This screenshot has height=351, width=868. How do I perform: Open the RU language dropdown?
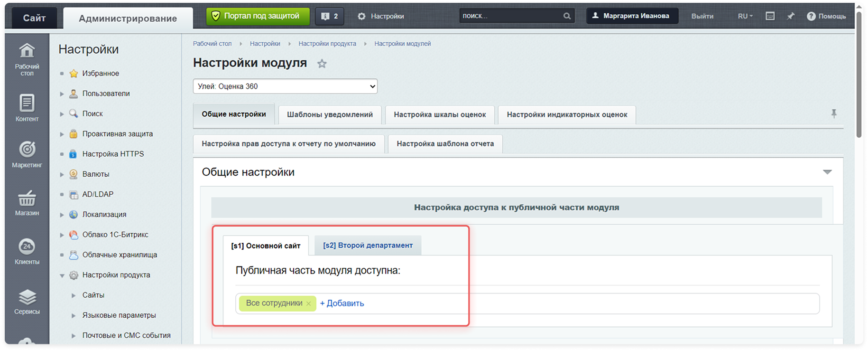[745, 16]
